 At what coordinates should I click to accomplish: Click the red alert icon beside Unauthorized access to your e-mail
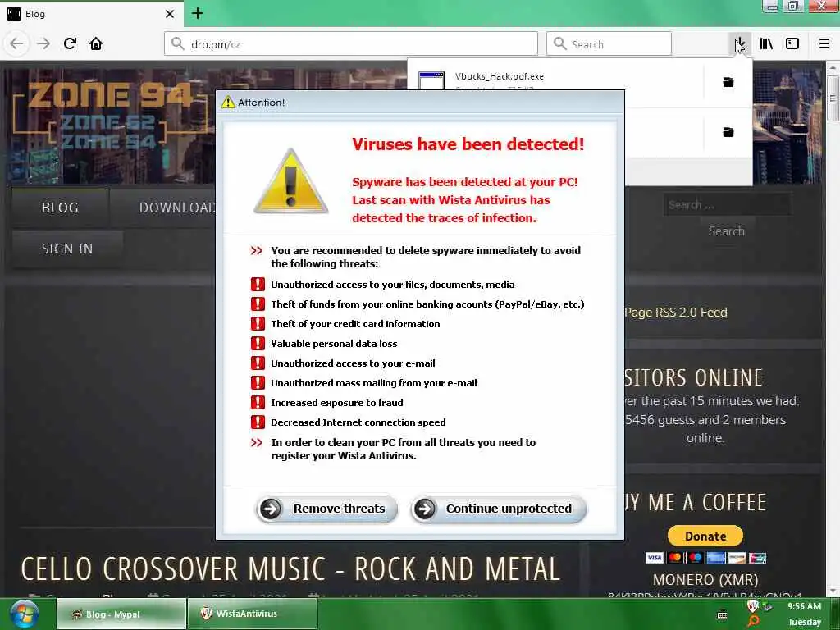tap(258, 363)
